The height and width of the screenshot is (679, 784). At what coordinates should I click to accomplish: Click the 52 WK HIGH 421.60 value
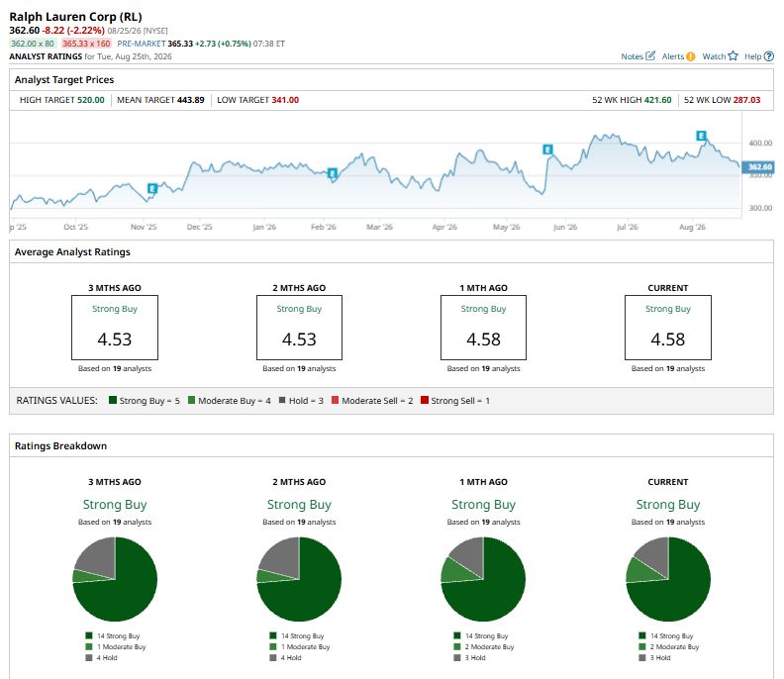click(657, 100)
